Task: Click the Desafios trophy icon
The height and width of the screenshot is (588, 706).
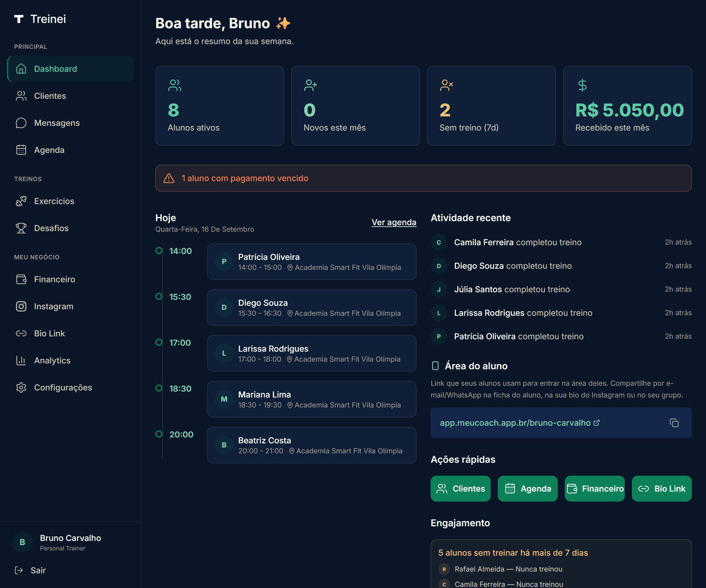Action: tap(21, 228)
